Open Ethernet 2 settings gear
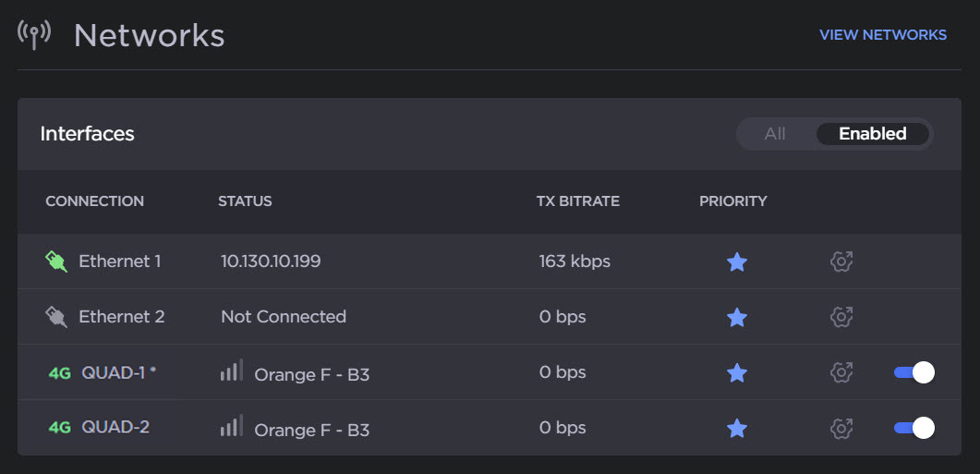This screenshot has height=474, width=980. [841, 317]
